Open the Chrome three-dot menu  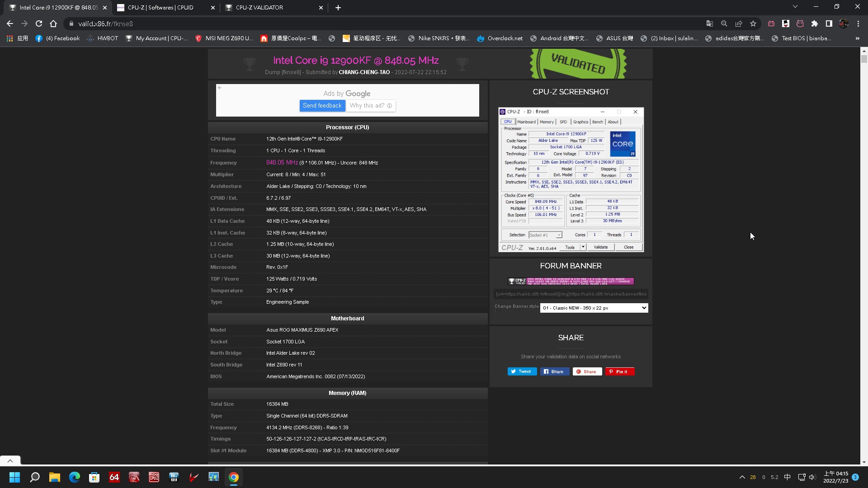click(858, 23)
